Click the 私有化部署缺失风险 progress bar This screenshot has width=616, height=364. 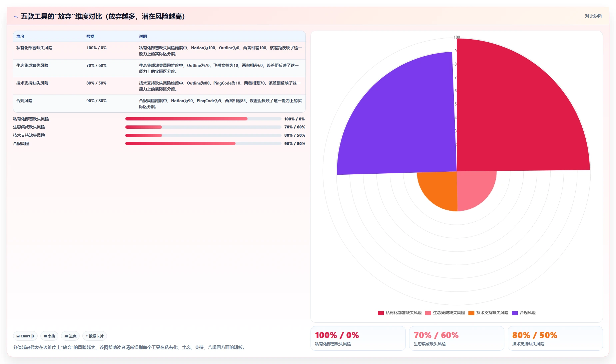[203, 119]
